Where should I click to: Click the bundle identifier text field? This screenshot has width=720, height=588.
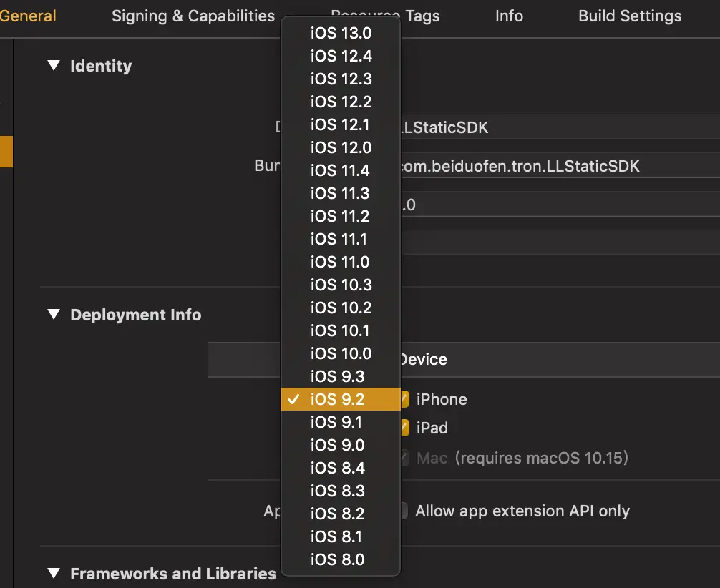tap(558, 167)
